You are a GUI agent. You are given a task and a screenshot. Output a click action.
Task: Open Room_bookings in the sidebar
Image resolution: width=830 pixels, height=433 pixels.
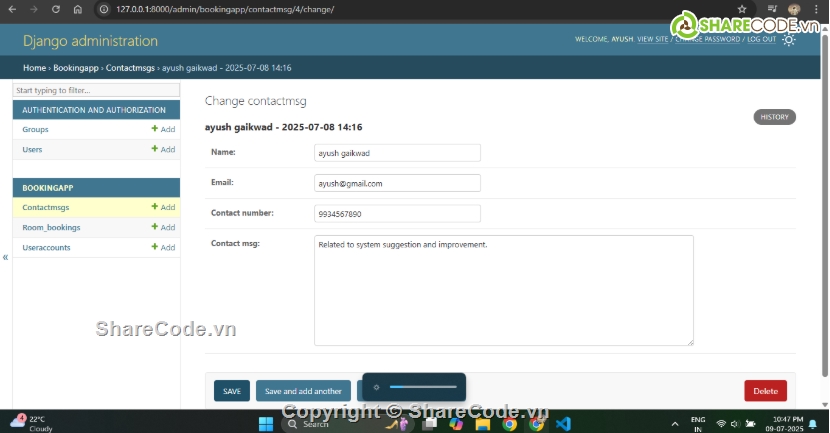click(x=51, y=228)
